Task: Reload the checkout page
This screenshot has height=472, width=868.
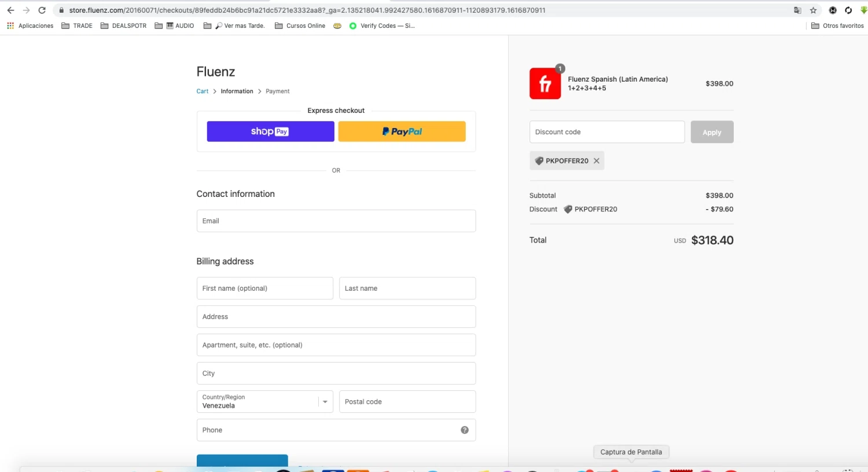Action: pos(42,10)
